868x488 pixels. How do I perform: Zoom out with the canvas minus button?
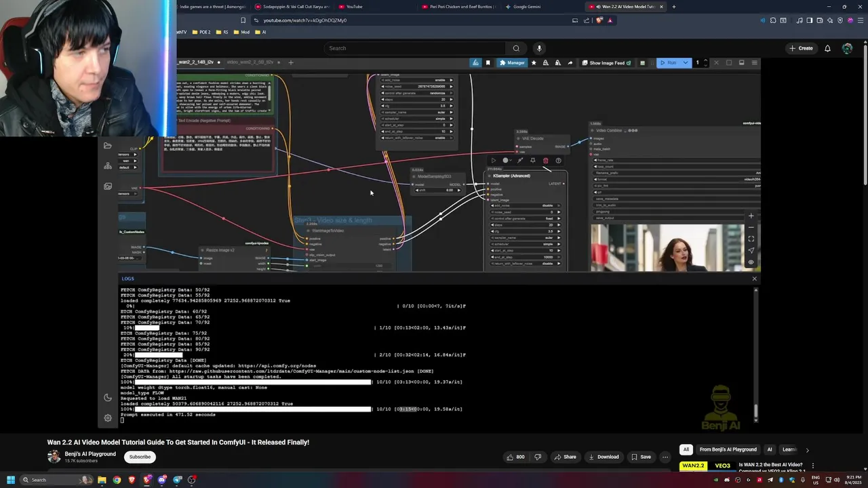751,227
